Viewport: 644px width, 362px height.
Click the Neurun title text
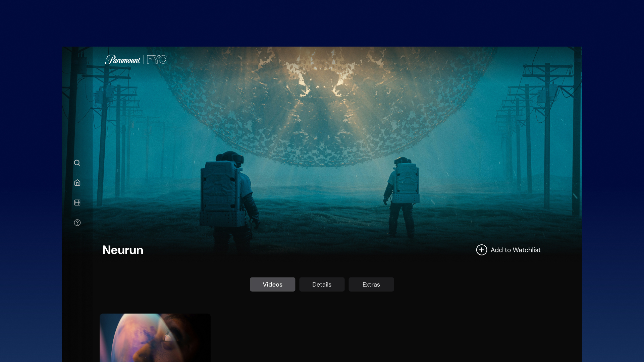tap(122, 250)
